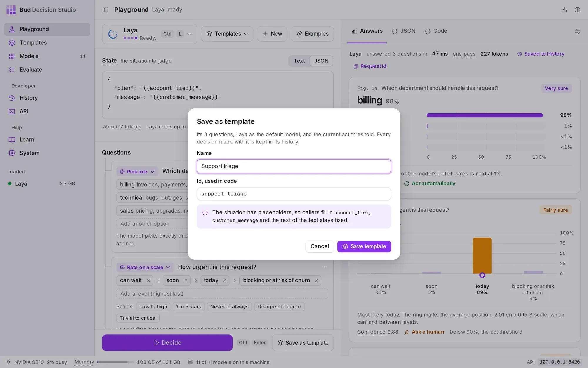Open API in the sidebar

(47, 111)
